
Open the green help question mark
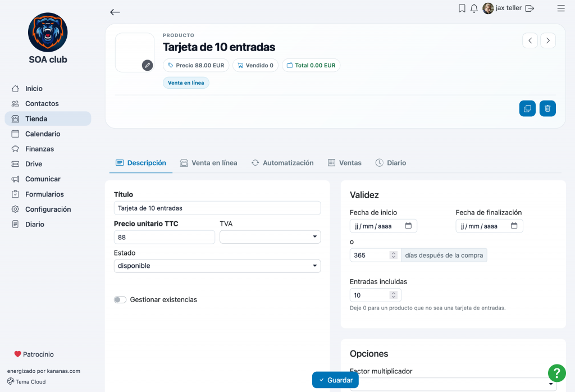[x=556, y=373]
